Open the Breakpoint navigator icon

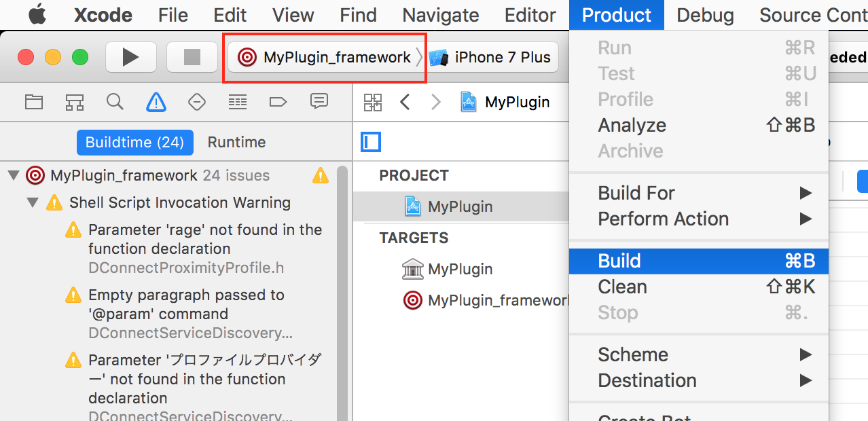coord(278,103)
